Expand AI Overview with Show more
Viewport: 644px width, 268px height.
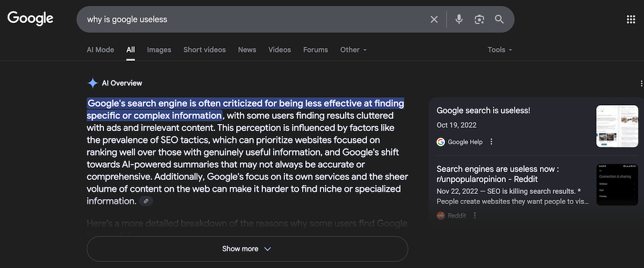(247, 249)
